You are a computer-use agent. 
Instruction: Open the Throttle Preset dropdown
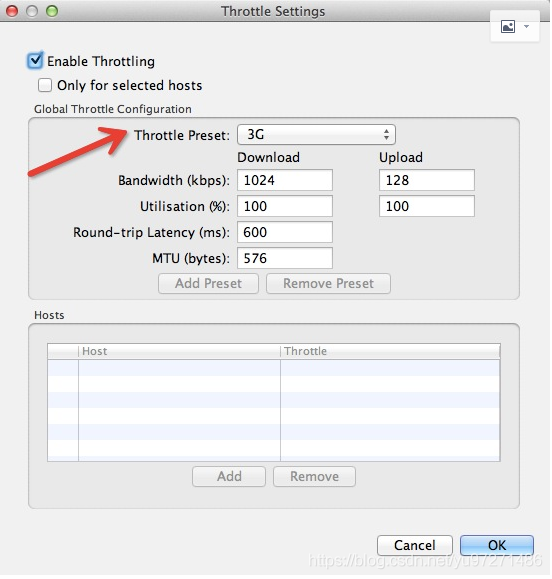(317, 135)
